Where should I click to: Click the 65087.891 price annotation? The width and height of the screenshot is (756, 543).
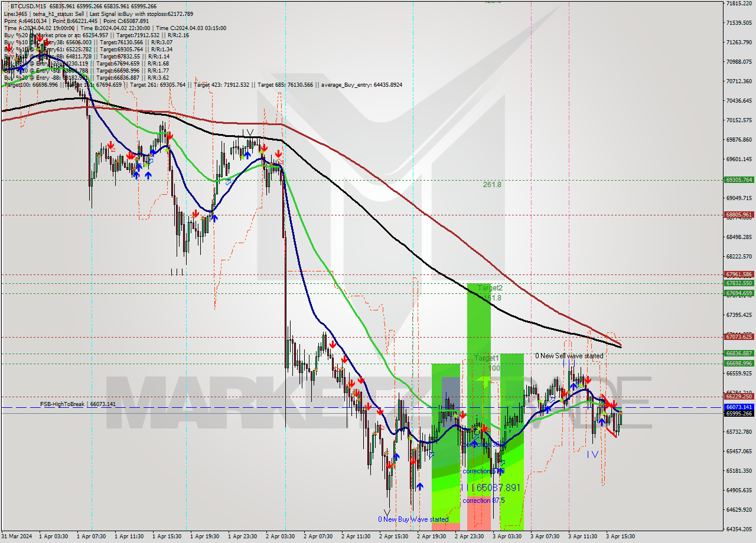pos(498,488)
